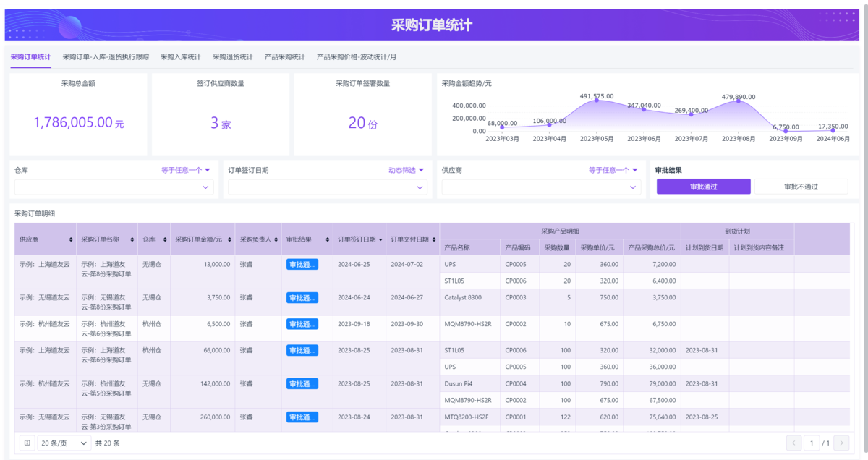The height and width of the screenshot is (460, 868).
Task: Open the 仓库 selection dropdown box
Action: click(x=114, y=187)
